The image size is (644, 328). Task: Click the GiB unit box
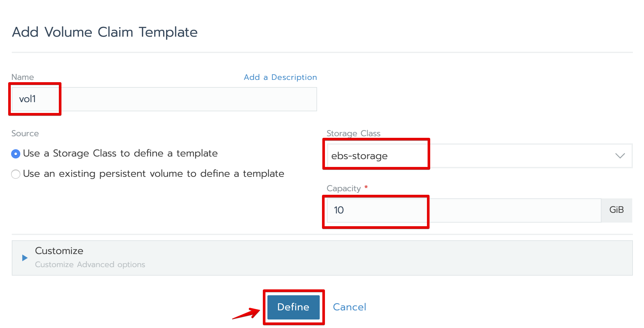[x=616, y=210]
